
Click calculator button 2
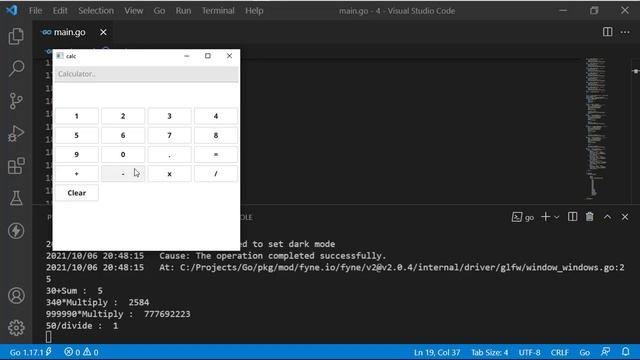123,116
